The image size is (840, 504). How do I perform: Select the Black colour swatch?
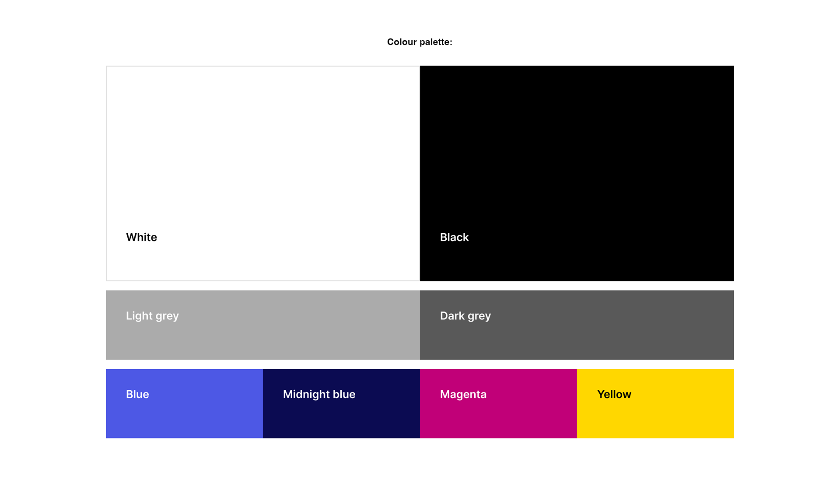click(x=577, y=173)
